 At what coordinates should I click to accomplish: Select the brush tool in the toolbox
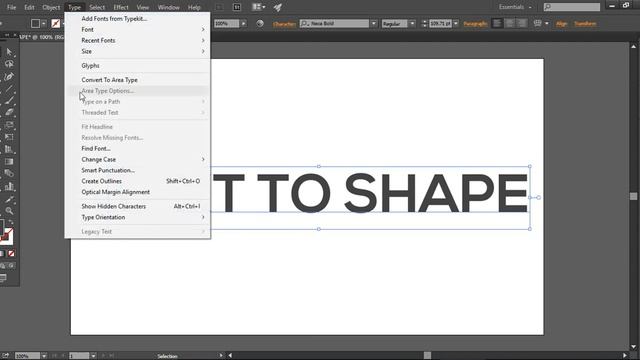[9, 100]
